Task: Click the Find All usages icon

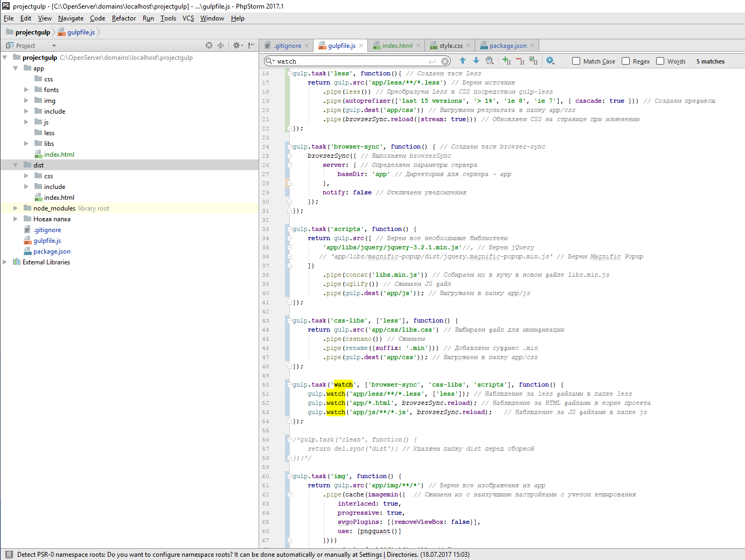Action: pos(490,61)
